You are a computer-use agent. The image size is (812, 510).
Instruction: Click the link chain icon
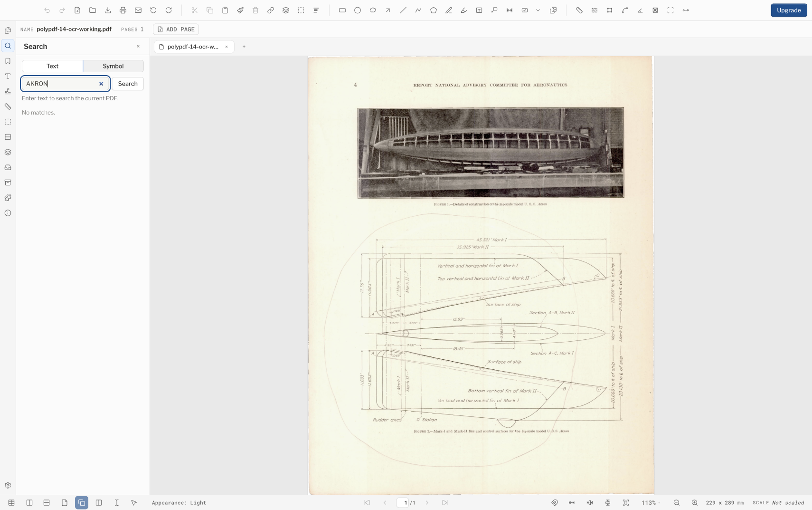271,10
